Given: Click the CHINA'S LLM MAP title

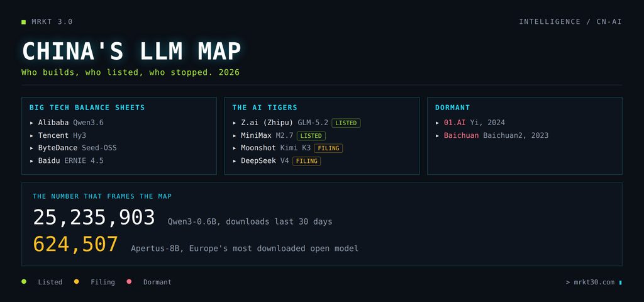Looking at the screenshot, I should click(x=131, y=52).
